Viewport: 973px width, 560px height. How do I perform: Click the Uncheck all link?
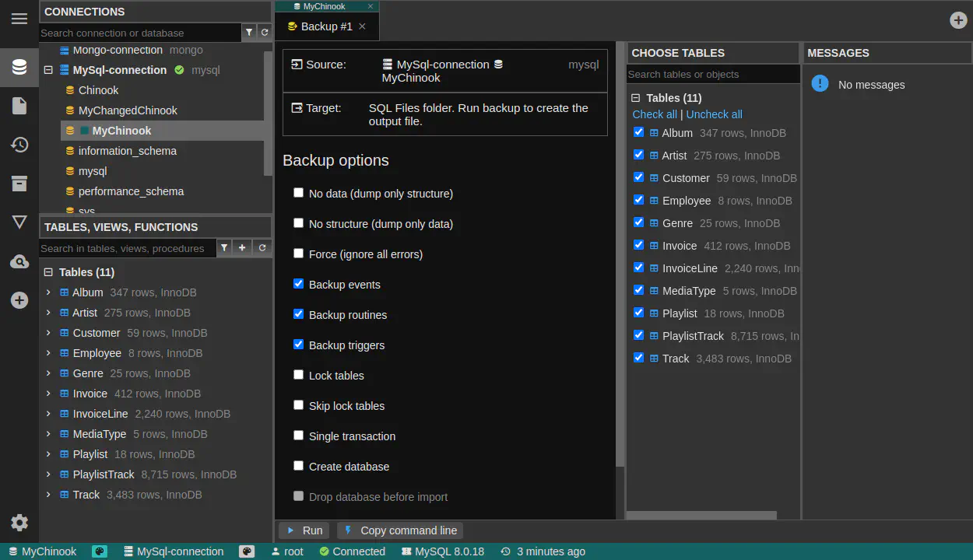714,114
